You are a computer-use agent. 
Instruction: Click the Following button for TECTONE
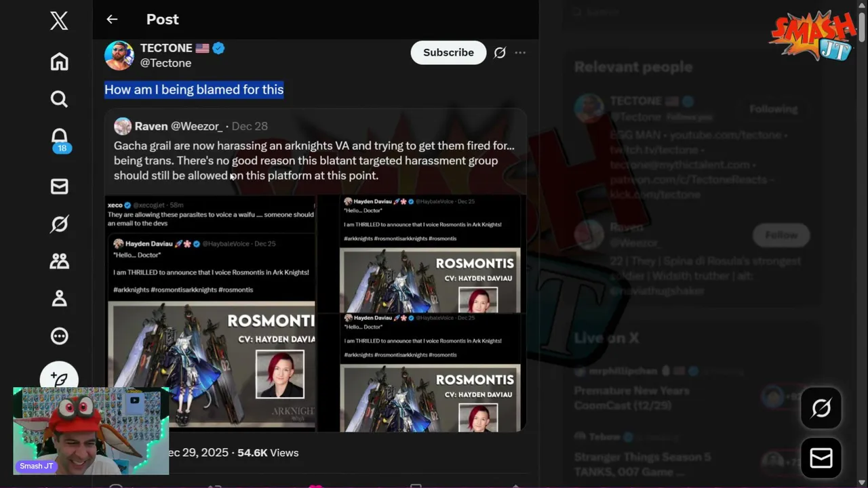(774, 109)
